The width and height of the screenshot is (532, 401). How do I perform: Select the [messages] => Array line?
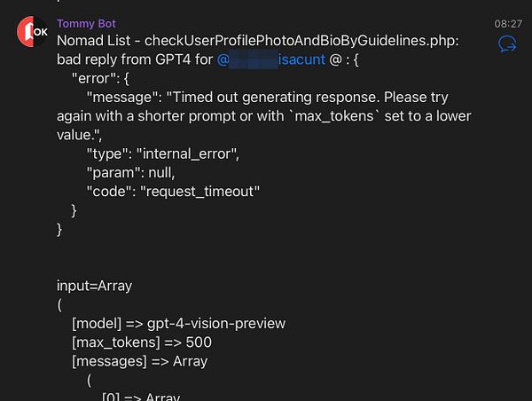pos(139,361)
